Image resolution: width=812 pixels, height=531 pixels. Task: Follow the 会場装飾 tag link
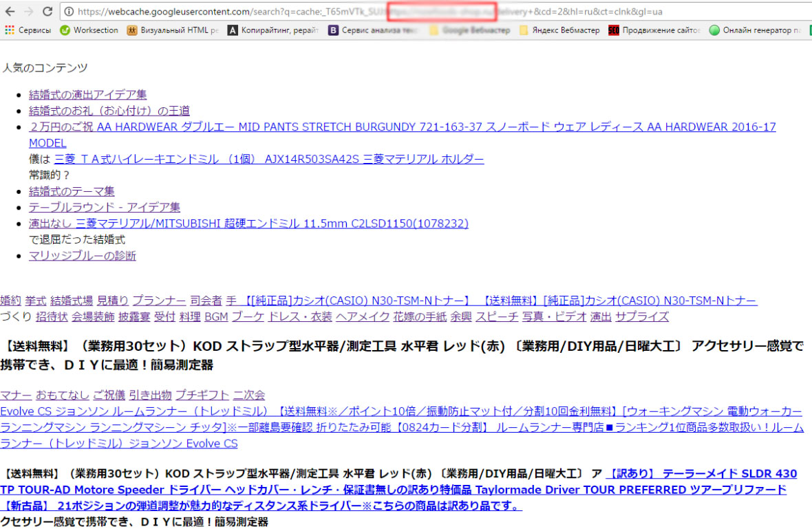point(93,316)
